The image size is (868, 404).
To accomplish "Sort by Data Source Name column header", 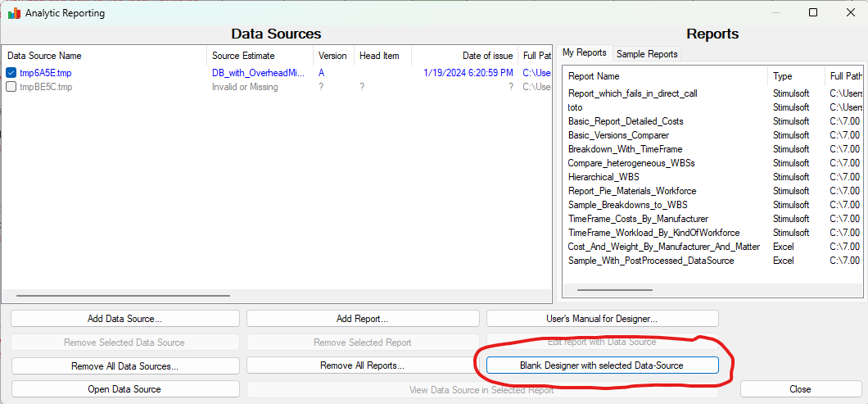I will pos(45,56).
